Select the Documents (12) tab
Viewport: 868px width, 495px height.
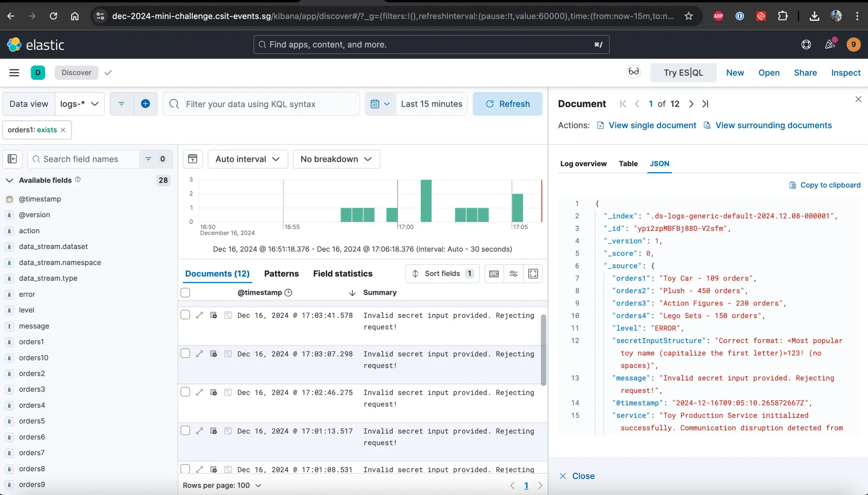tap(217, 274)
